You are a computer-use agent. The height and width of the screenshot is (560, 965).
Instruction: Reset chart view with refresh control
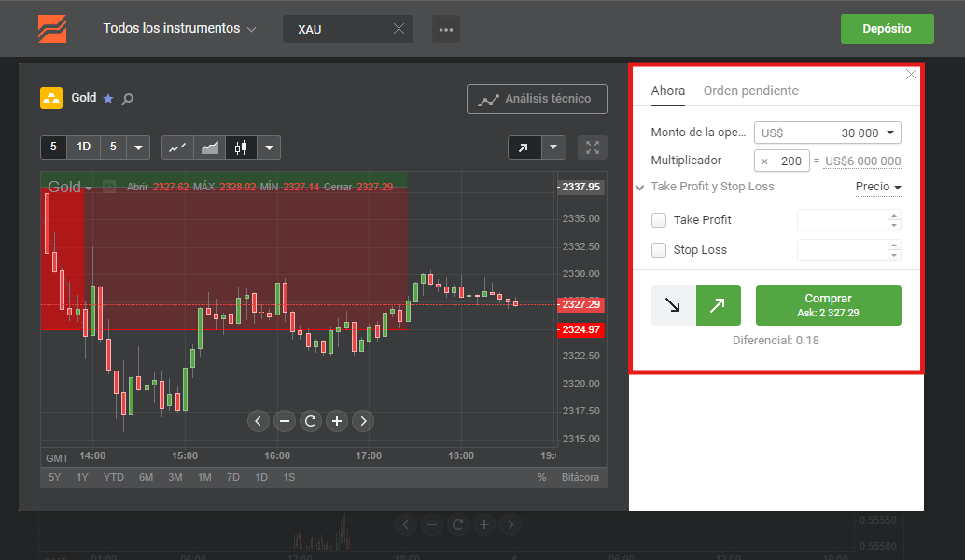point(311,421)
